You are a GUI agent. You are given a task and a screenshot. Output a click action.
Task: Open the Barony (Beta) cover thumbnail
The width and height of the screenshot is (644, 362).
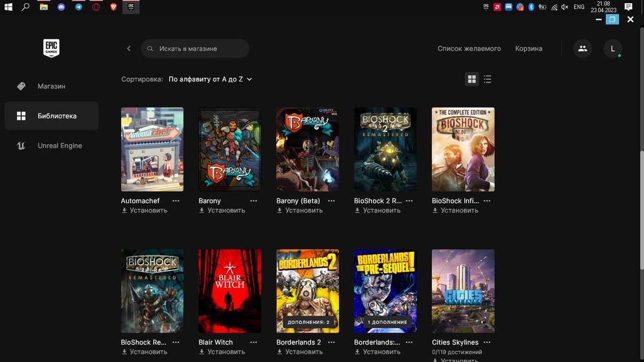coord(308,149)
